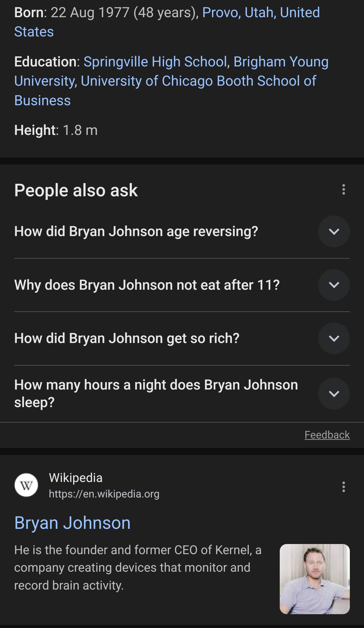
Task: Open People also ask options menu
Action: point(343,190)
